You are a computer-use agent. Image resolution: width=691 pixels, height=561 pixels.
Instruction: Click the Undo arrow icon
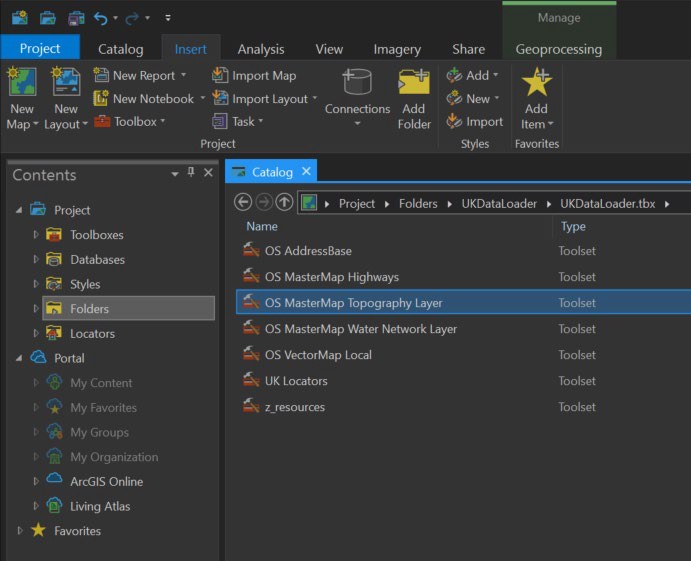click(x=101, y=18)
